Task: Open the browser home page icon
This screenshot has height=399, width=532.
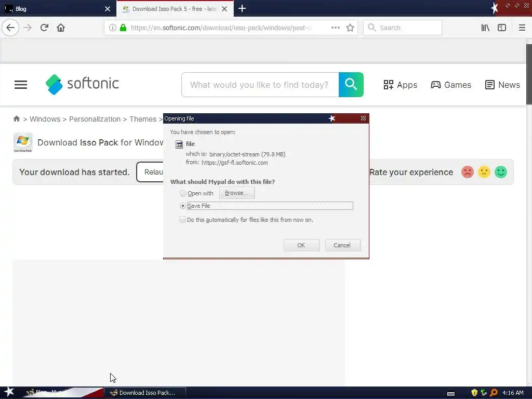Action: [61, 28]
